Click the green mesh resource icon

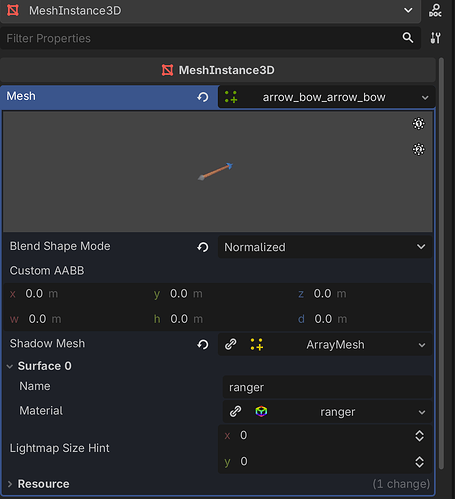coord(231,97)
